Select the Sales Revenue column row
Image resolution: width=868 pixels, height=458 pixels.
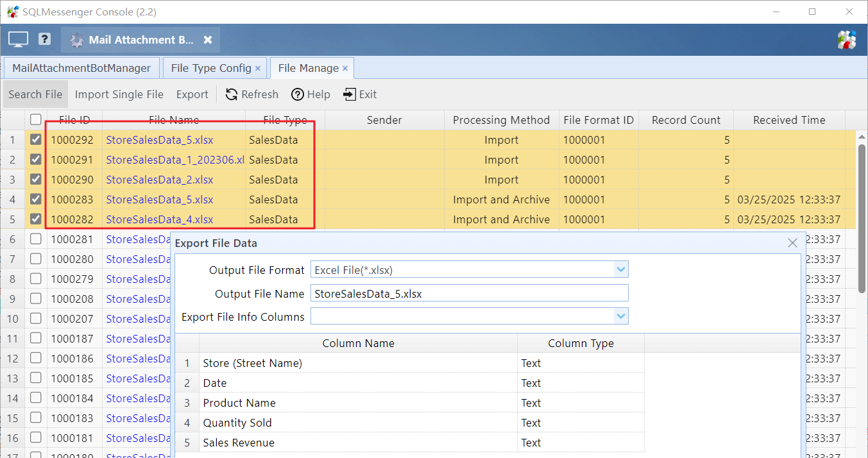[409, 443]
